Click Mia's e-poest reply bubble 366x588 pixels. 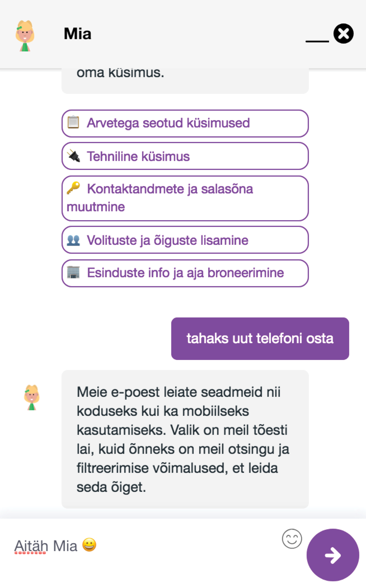tap(185, 439)
